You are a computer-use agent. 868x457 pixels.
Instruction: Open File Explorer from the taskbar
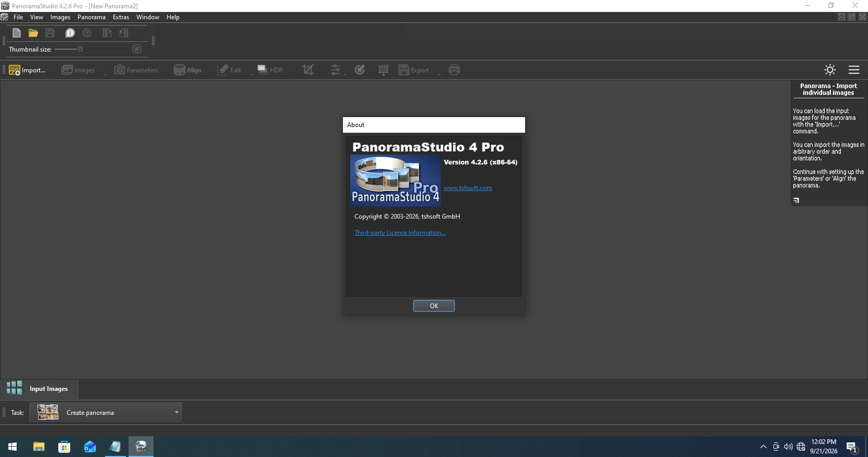39,447
